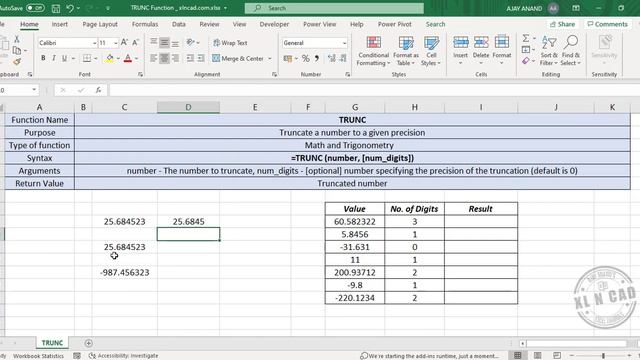
Task: Click Workbook Statistics in status bar
Action: [x=38, y=356]
